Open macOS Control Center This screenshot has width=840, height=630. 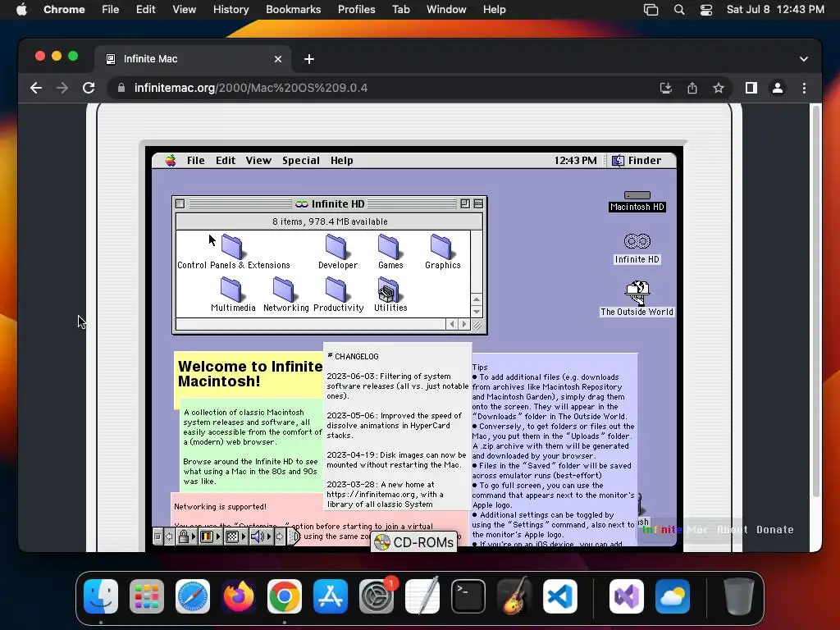tap(706, 10)
